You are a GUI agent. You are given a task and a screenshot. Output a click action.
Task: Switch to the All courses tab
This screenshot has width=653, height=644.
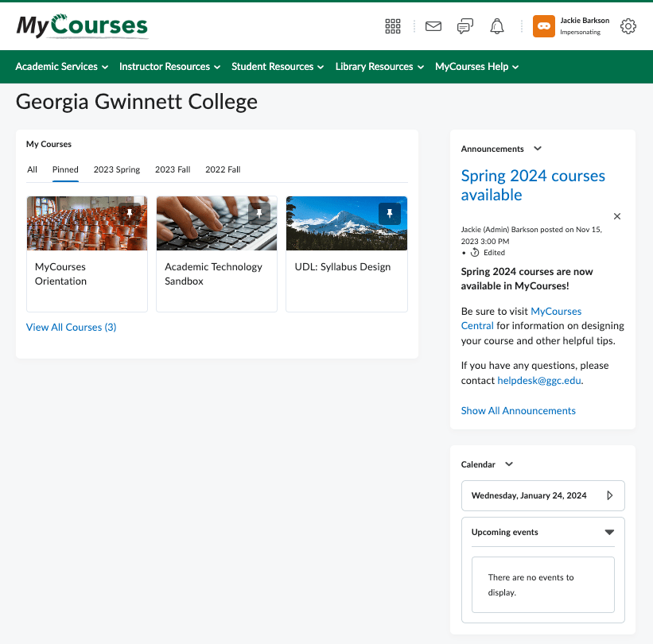32,169
